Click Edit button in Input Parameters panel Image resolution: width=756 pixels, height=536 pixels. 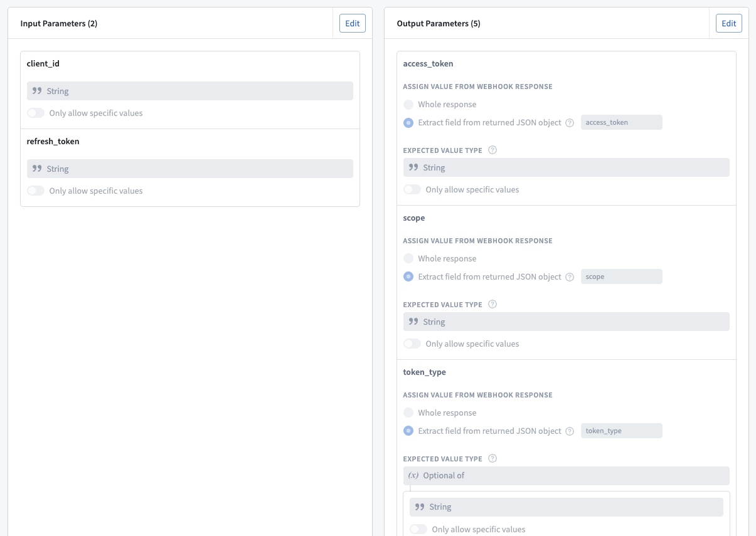click(x=353, y=23)
